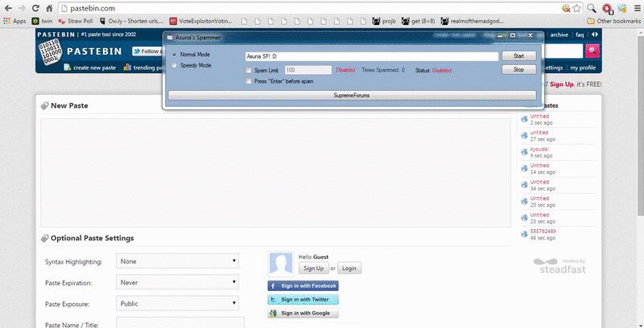Open the get (8×8) bookmark
This screenshot has height=328, width=644.
click(418, 21)
